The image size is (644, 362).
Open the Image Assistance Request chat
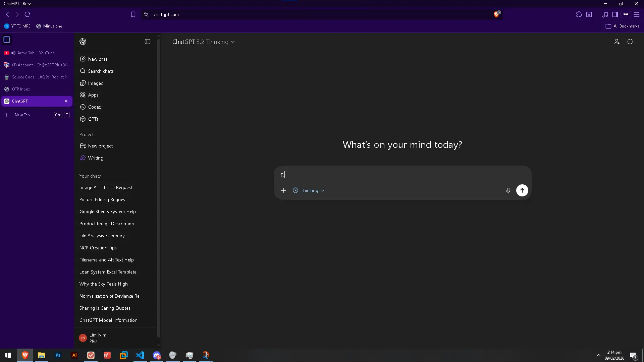coord(115,187)
